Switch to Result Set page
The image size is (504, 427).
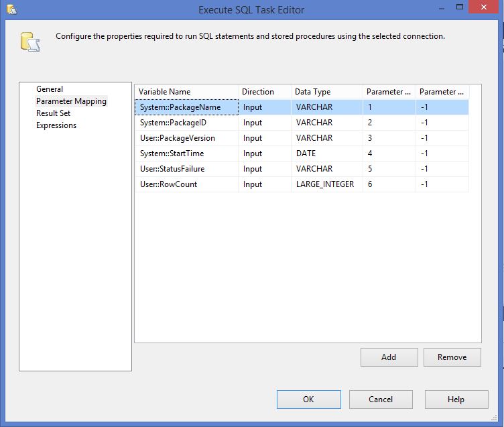click(x=53, y=113)
